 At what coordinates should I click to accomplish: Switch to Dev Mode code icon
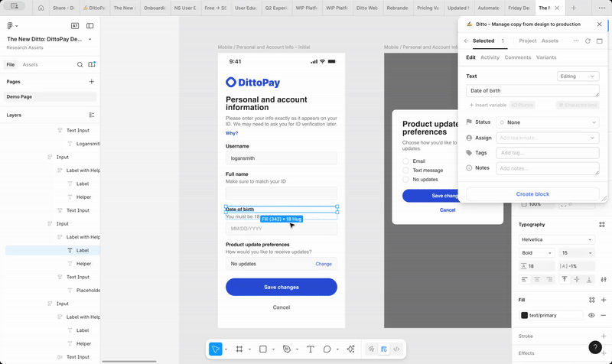point(396,349)
